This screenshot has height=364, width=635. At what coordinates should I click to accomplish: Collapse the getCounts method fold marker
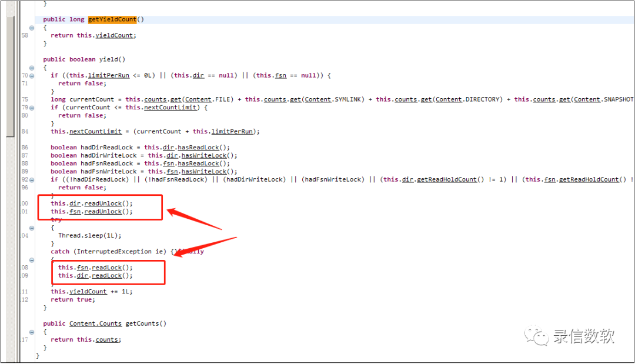click(x=32, y=332)
